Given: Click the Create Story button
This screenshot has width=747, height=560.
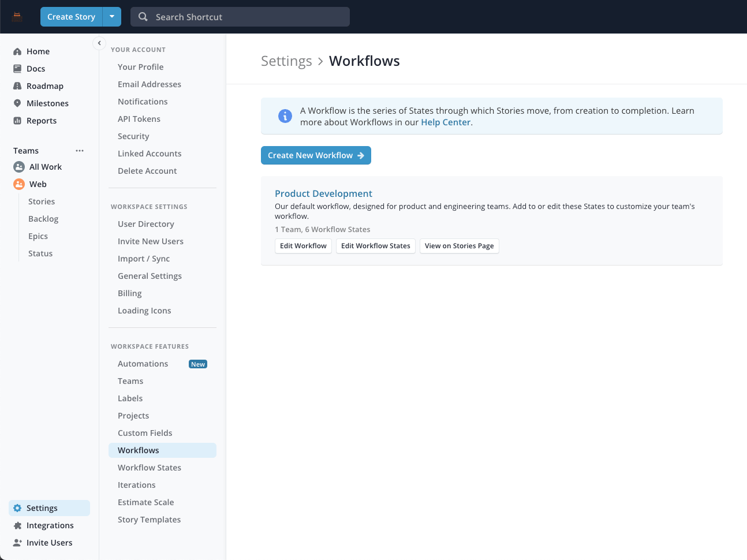Looking at the screenshot, I should tap(71, 17).
